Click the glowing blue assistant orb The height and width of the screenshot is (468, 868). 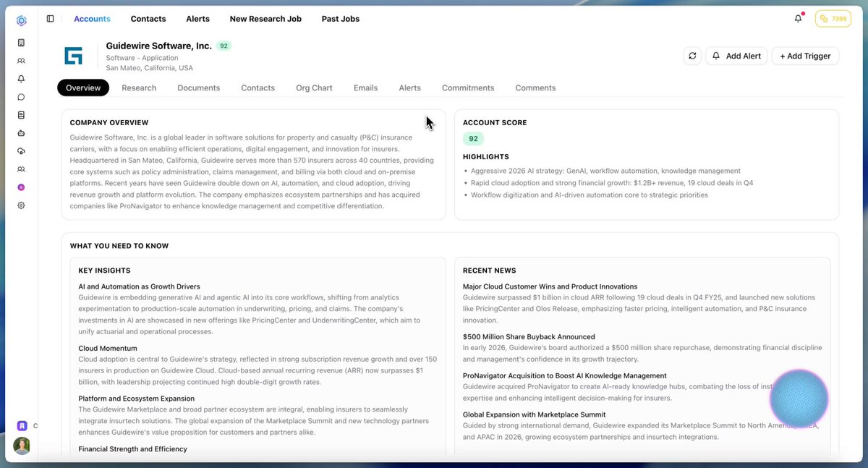click(x=799, y=399)
